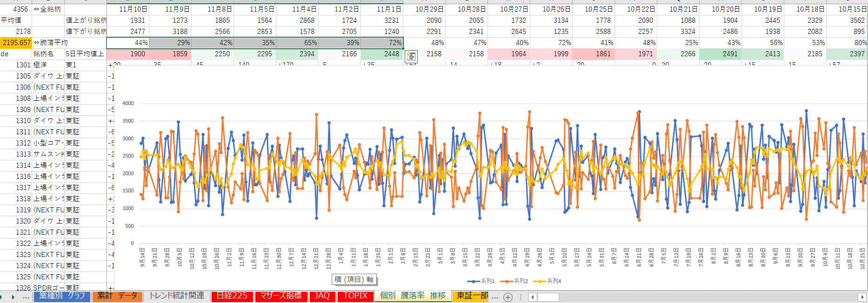The width and height of the screenshot is (868, 303).
Task: Click the 11月10日 date header cell
Action: [133, 9]
